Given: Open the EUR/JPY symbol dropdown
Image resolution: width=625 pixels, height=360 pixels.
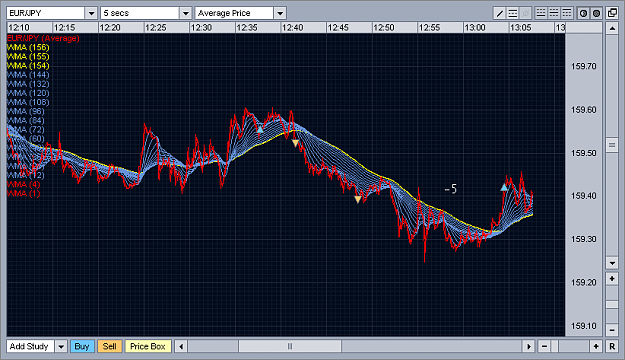Looking at the screenshot, I should [91, 13].
